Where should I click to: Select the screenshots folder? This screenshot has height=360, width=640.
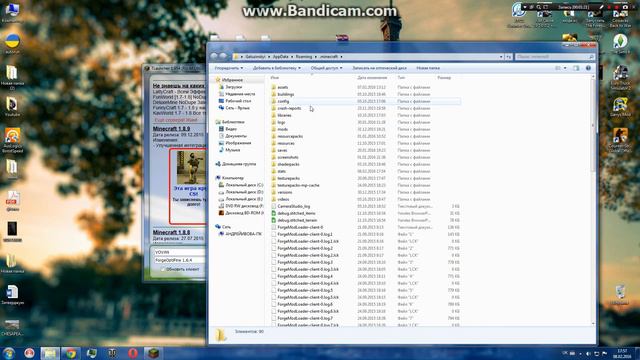pyautogui.click(x=288, y=157)
